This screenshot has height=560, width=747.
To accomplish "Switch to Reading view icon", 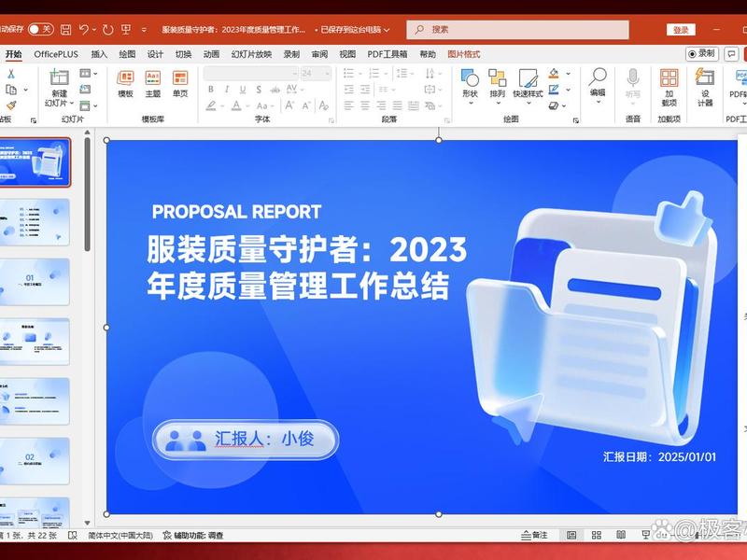I will (621, 535).
